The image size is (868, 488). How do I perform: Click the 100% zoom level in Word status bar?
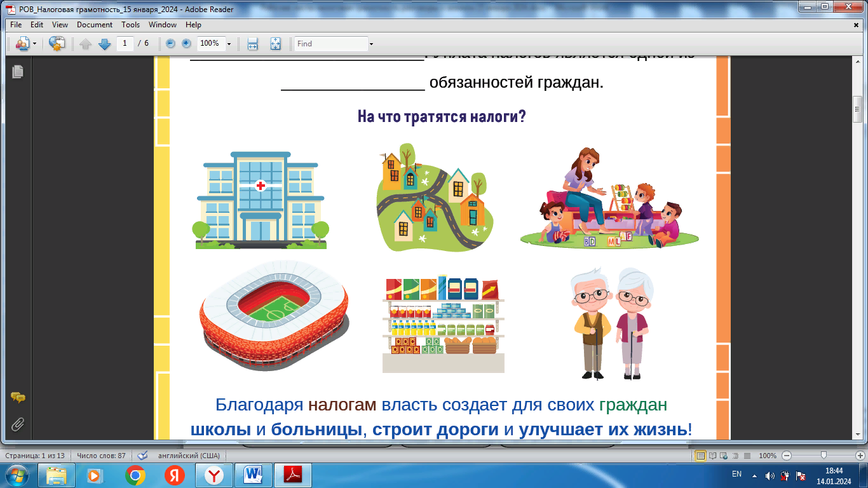click(x=768, y=456)
